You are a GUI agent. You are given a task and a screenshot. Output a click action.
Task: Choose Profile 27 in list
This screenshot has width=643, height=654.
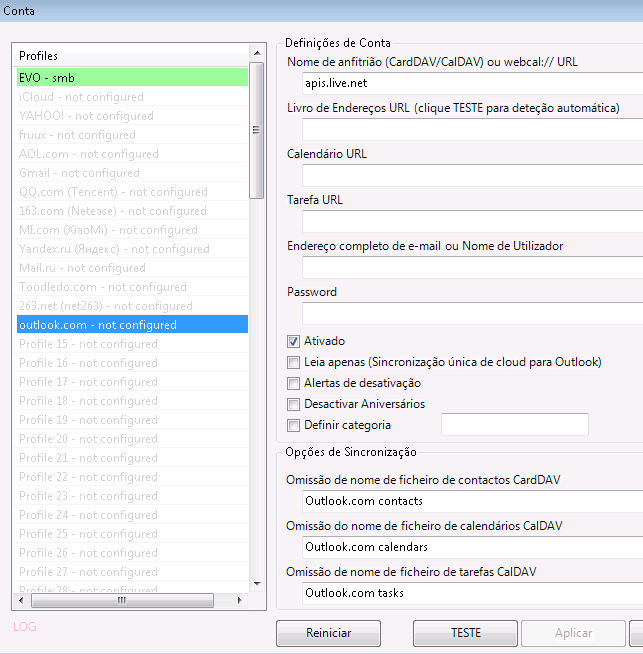pos(132,572)
